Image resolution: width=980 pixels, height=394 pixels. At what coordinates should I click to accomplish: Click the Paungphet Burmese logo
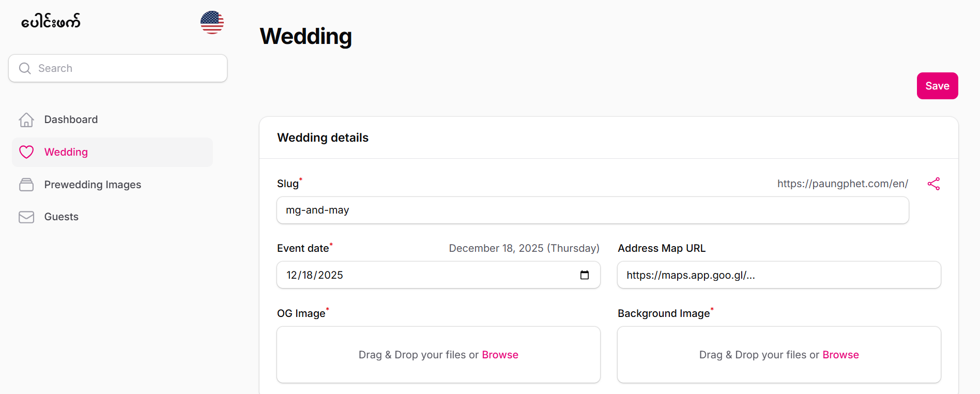(51, 22)
